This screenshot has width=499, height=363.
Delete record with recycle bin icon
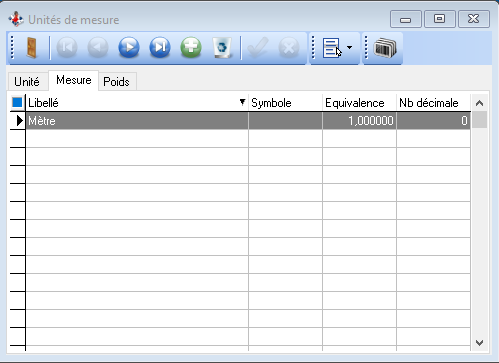point(222,48)
